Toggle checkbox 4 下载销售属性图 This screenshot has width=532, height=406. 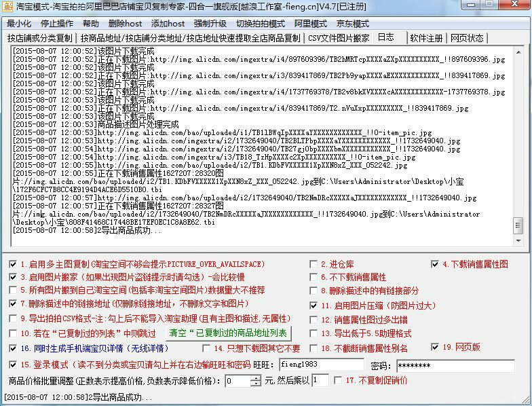tap(434, 264)
